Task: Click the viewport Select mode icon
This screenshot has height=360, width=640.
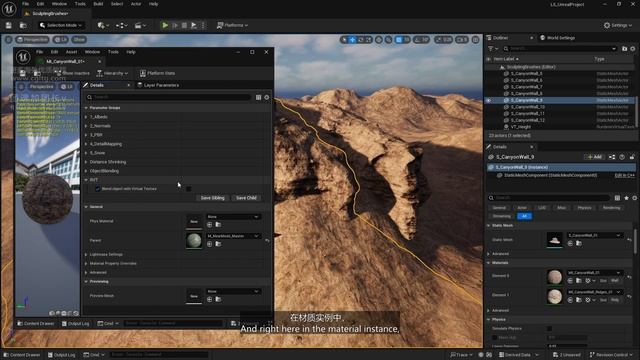Action: point(344,40)
